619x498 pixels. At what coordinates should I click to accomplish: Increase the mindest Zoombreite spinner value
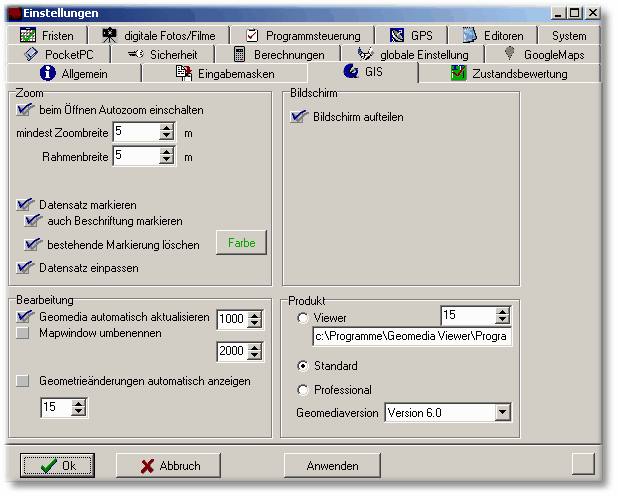(x=167, y=127)
